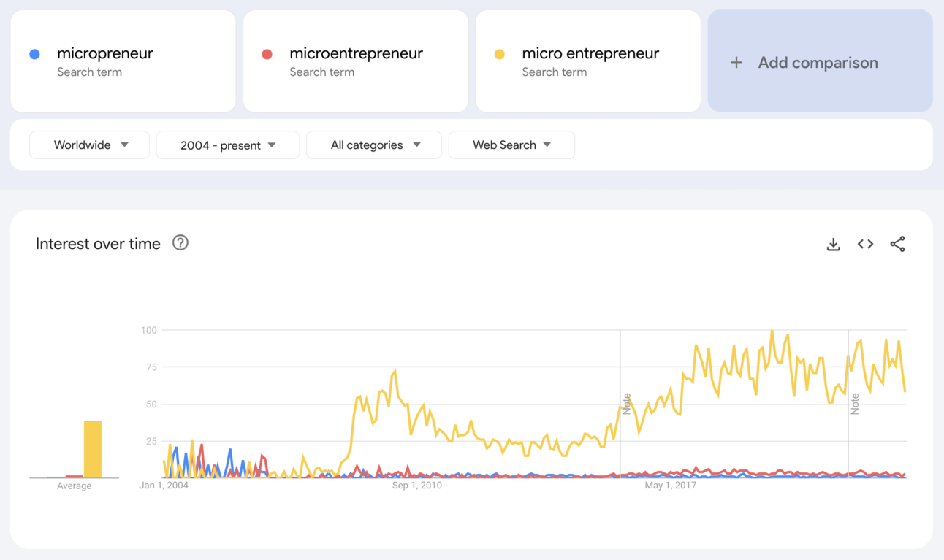944x560 pixels.
Task: Click the yellow Average bar
Action: [x=93, y=449]
